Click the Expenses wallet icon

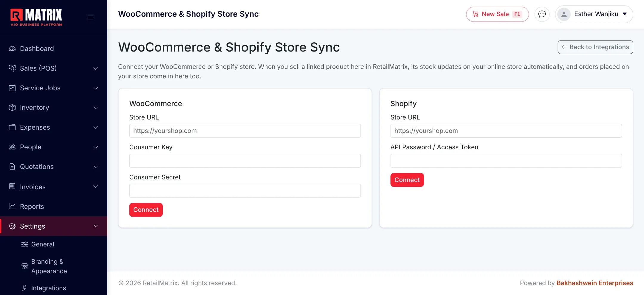12,127
